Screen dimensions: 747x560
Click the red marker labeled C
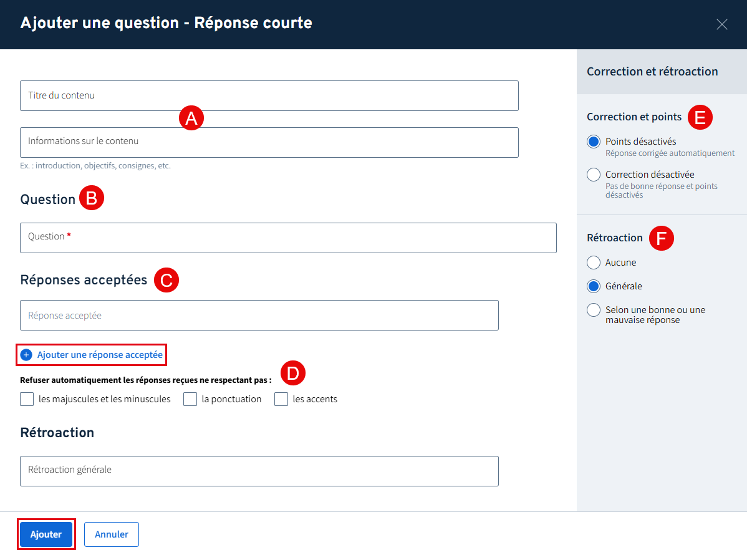click(x=166, y=281)
